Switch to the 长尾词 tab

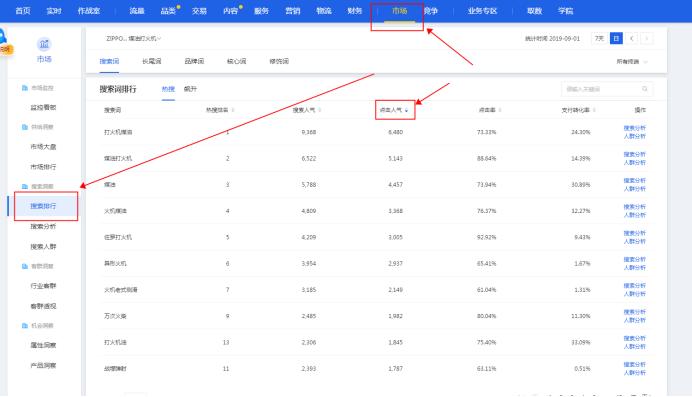pyautogui.click(x=152, y=61)
